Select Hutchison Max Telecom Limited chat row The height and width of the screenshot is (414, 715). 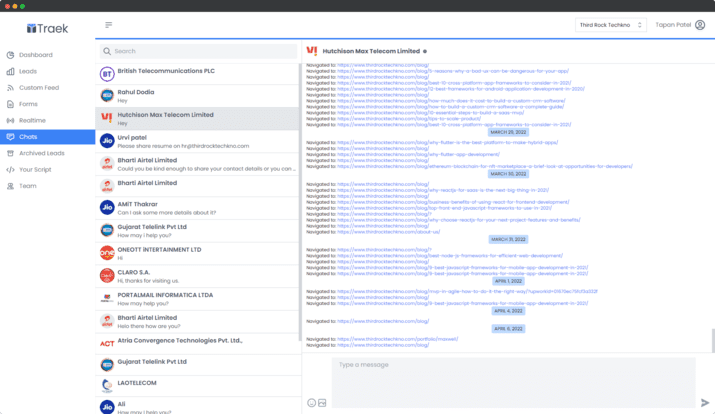[x=197, y=119]
